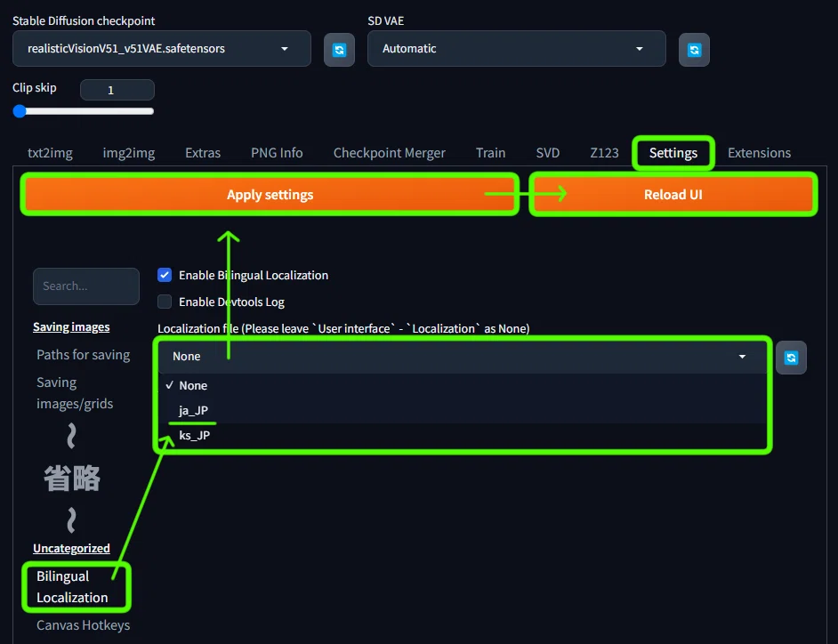Open the Extras tab
The image size is (838, 644).
[203, 153]
